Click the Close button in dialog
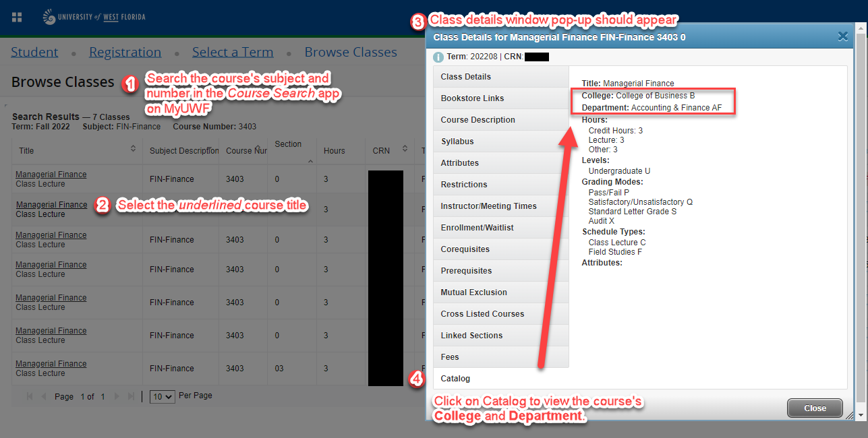 pyautogui.click(x=815, y=408)
